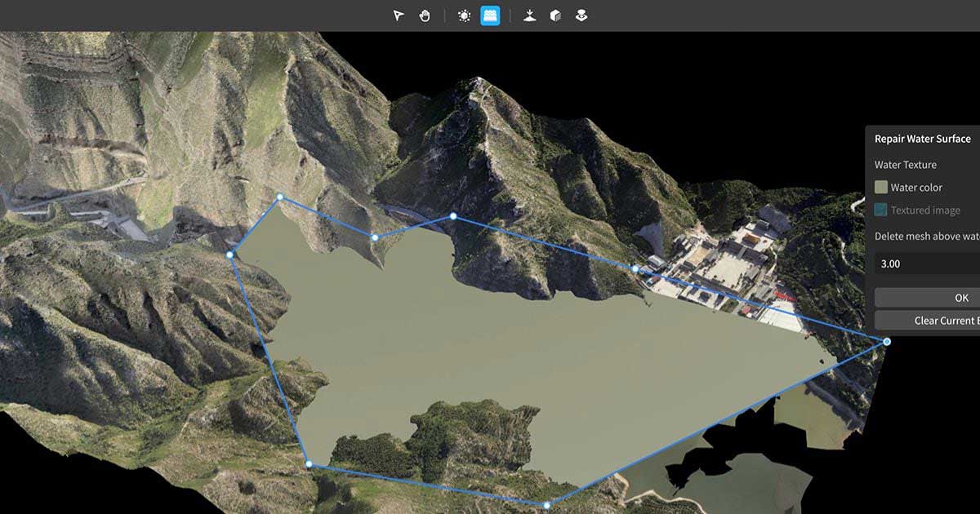
Task: Select the arrow selection tool in the toolbar
Action: point(399,14)
